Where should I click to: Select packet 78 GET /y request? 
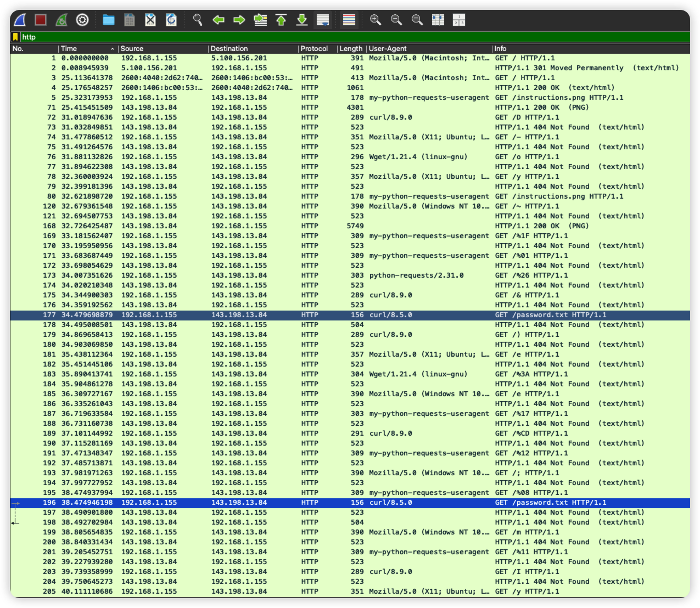click(350, 177)
